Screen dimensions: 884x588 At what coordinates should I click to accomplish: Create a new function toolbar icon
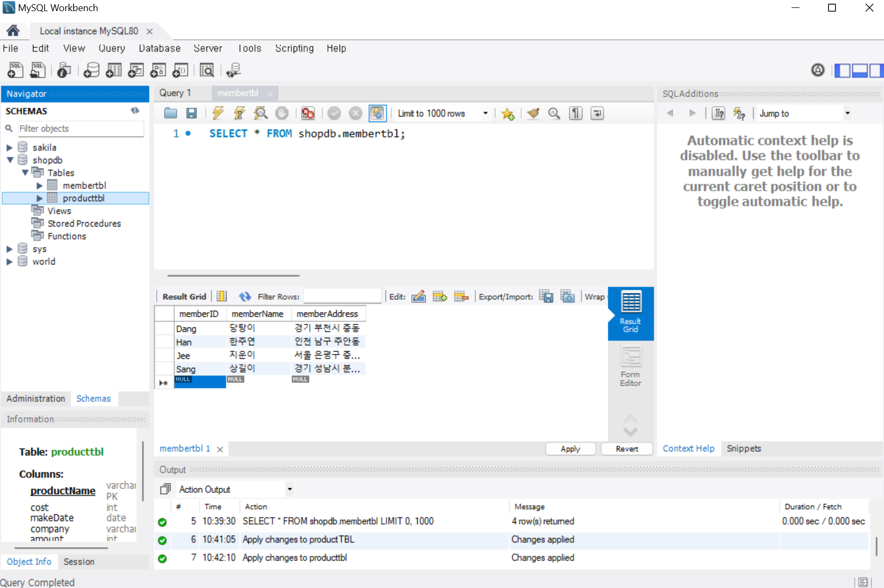point(180,70)
